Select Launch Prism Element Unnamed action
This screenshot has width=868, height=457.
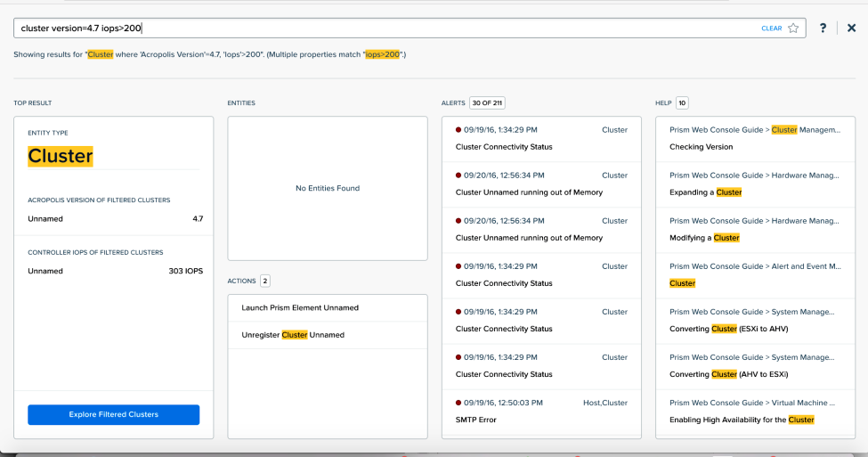tap(328, 308)
